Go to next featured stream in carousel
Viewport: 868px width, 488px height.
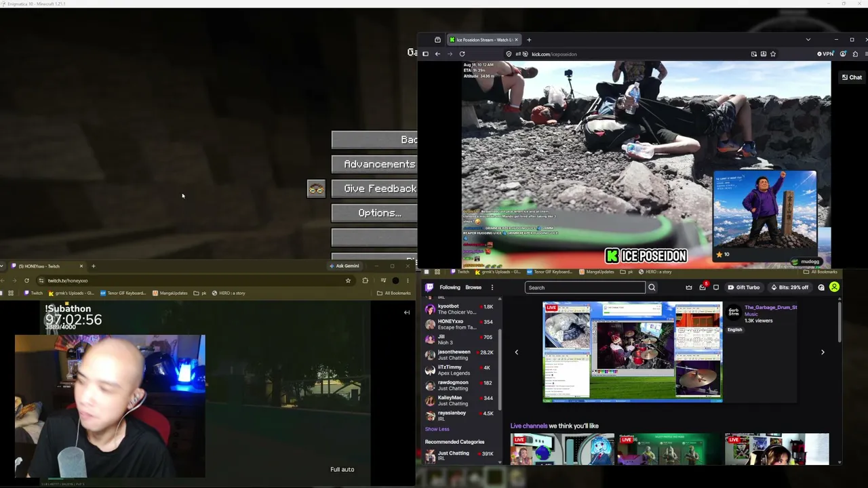(823, 352)
